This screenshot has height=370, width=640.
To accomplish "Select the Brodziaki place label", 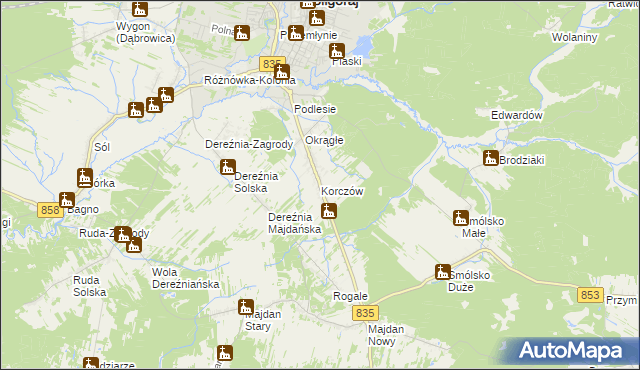I will click(x=522, y=160).
